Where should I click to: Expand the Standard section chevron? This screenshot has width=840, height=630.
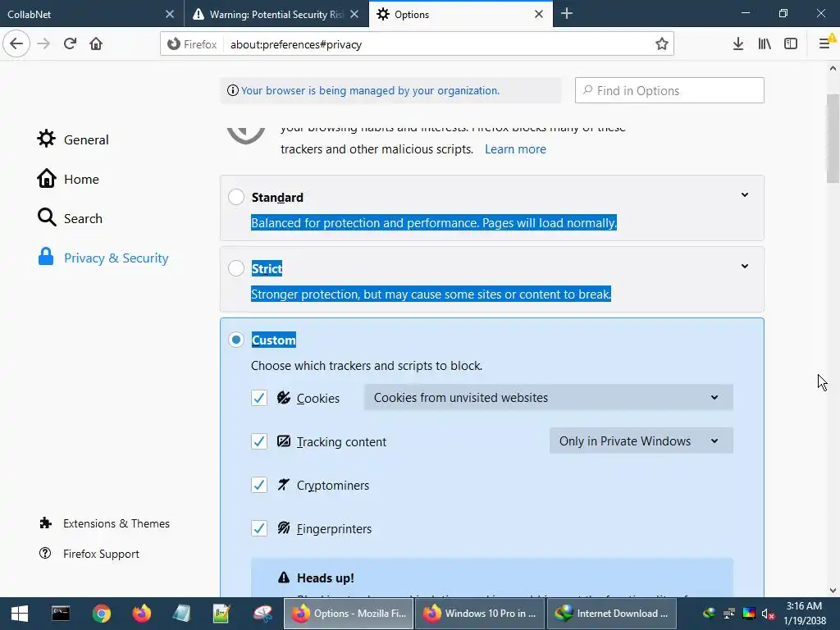(x=745, y=195)
